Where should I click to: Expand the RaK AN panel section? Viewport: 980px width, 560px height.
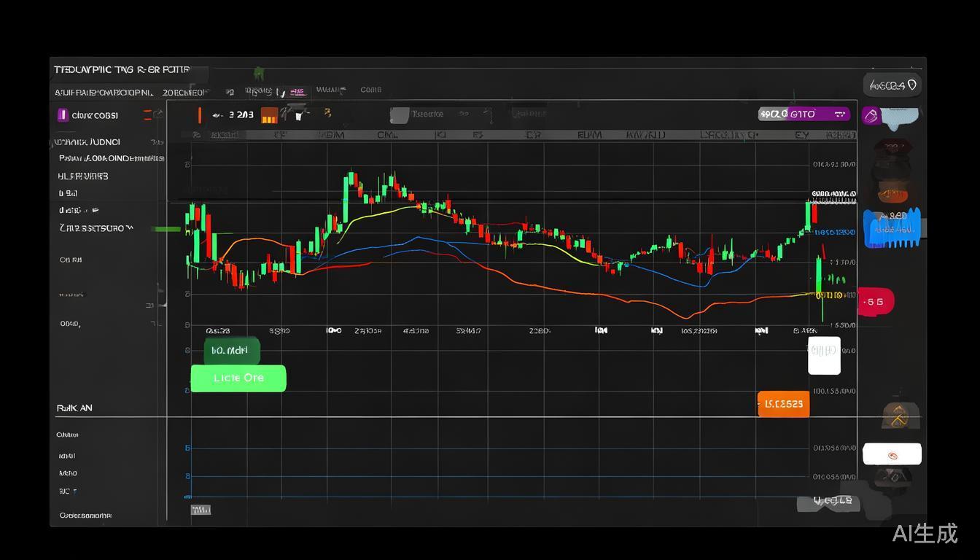74,408
